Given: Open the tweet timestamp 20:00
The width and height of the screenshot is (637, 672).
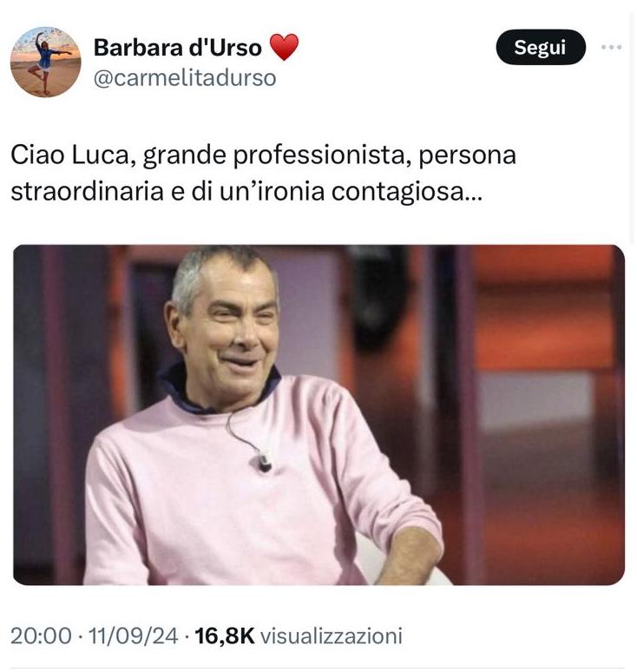Looking at the screenshot, I should pyautogui.click(x=41, y=636).
